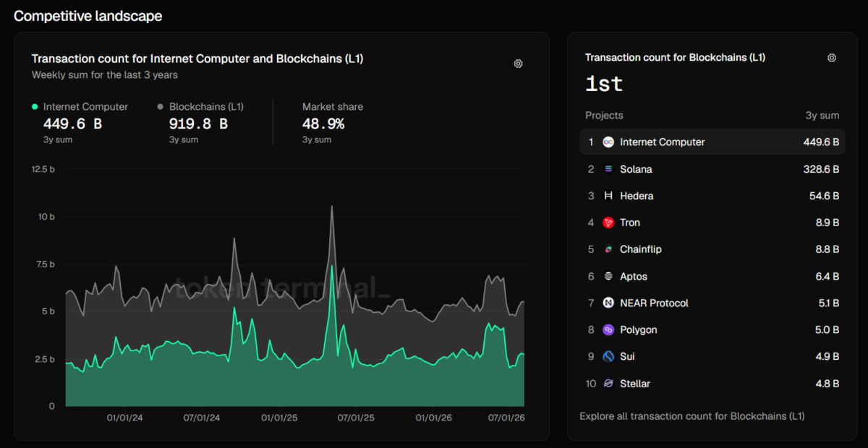
Task: Click the NEAR Protocol logo icon
Action: (608, 303)
